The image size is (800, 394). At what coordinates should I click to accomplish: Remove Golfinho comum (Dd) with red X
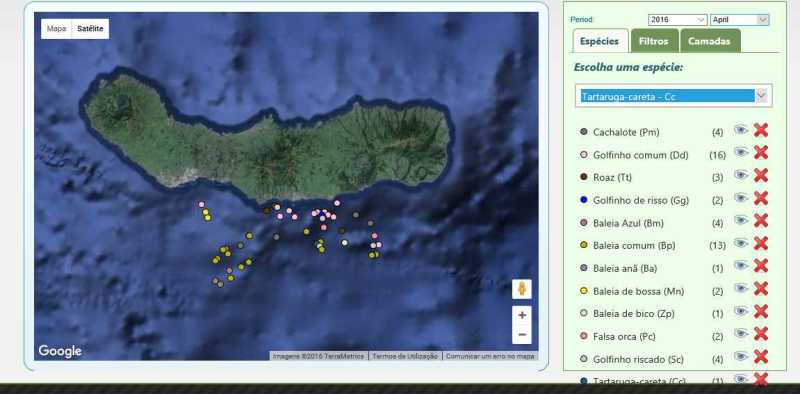pyautogui.click(x=760, y=153)
